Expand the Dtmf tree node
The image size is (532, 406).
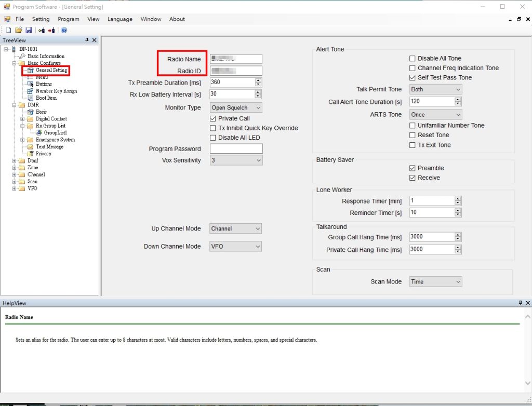[14, 160]
